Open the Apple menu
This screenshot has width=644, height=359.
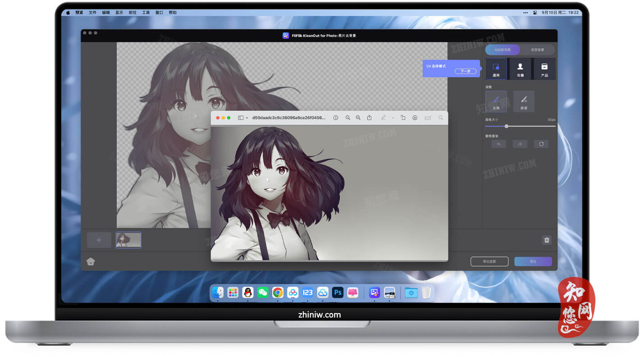[69, 13]
